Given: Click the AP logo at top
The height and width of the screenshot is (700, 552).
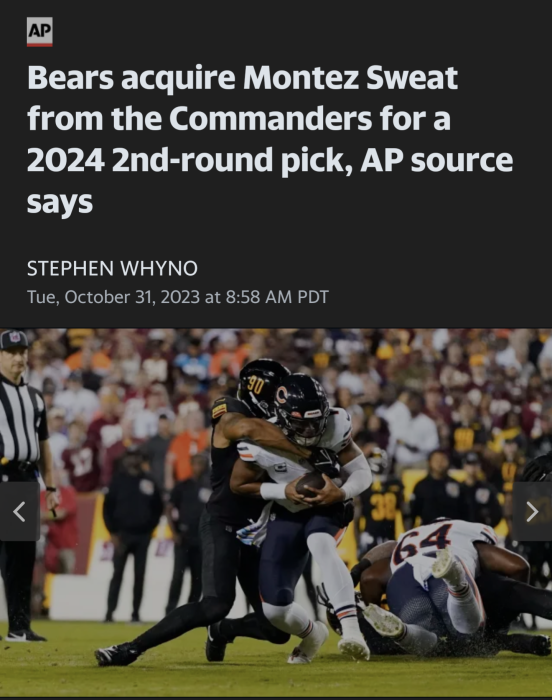Looking at the screenshot, I should pyautogui.click(x=40, y=32).
